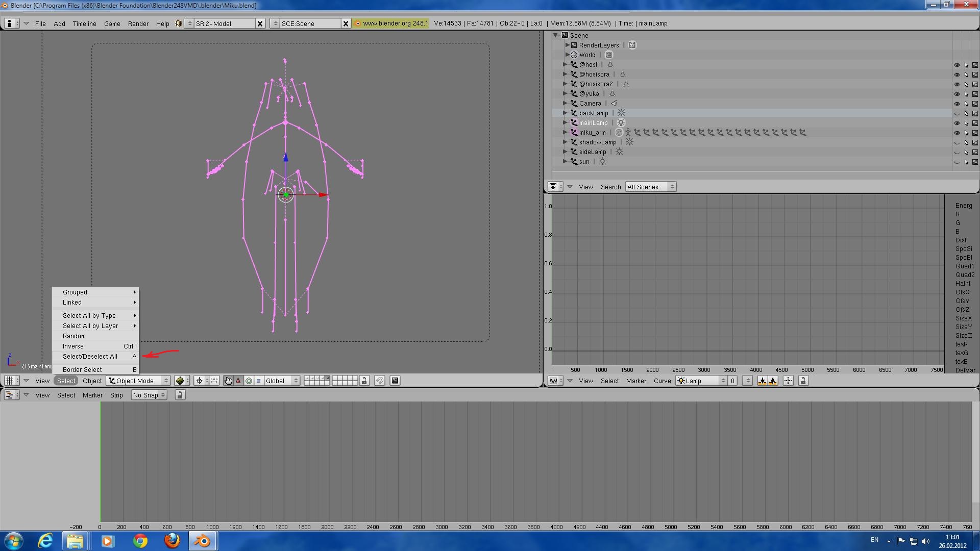
Task: Open the Strip menu in sequencer header
Action: 116,395
